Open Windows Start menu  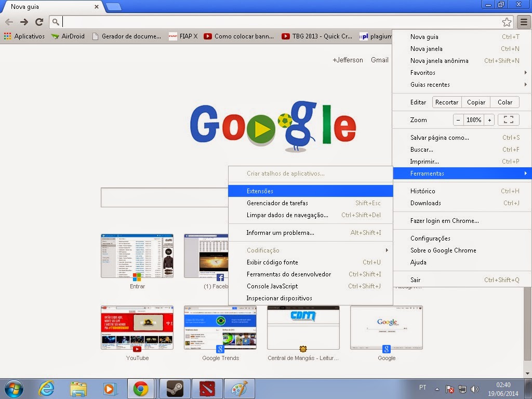(x=14, y=389)
